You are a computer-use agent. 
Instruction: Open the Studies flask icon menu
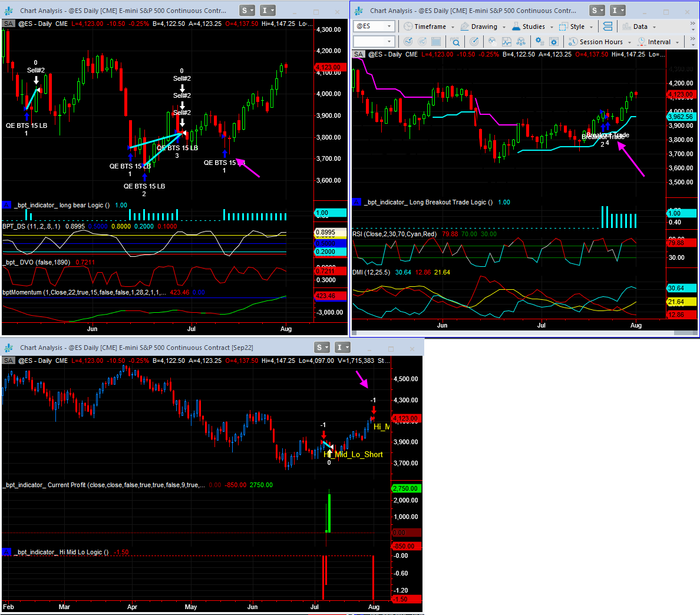(x=516, y=27)
